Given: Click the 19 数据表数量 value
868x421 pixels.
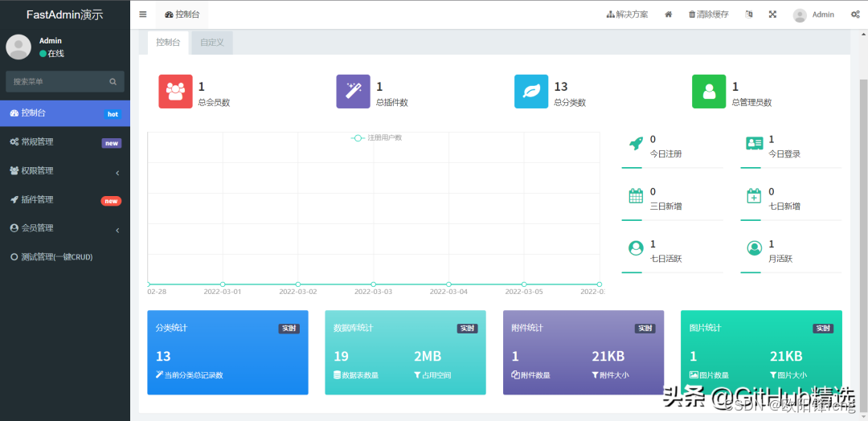Looking at the screenshot, I should [341, 356].
